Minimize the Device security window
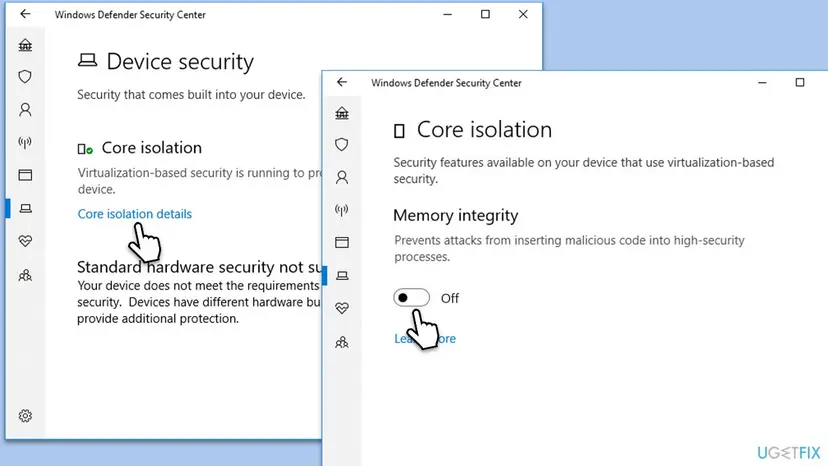Screen dimensions: 828x466 tap(447, 14)
